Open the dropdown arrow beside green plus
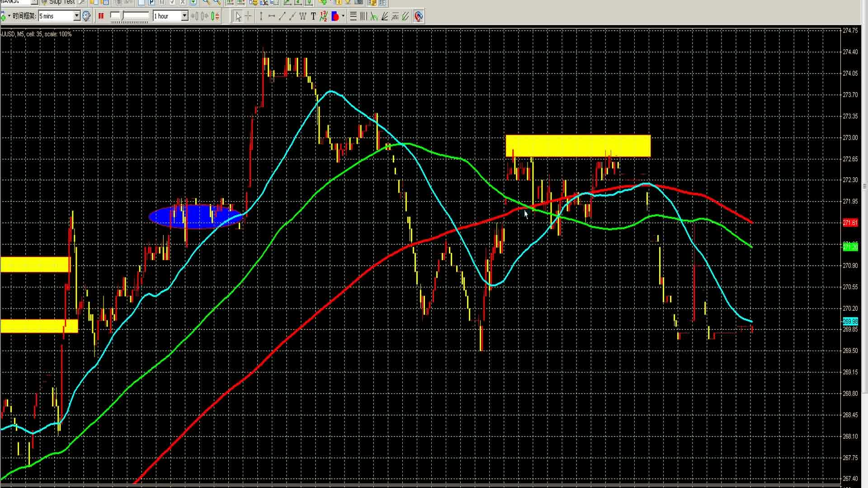 coord(9,17)
